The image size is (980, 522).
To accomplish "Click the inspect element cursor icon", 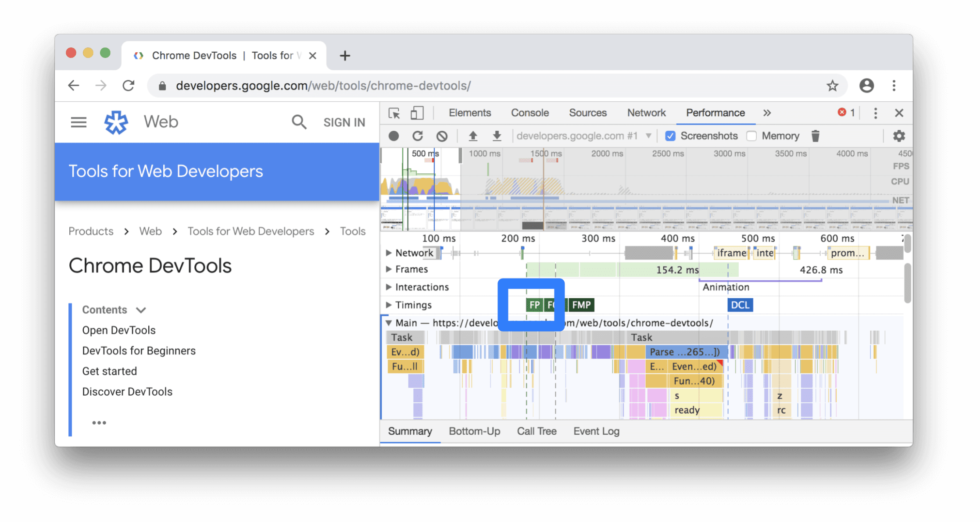I will click(393, 112).
